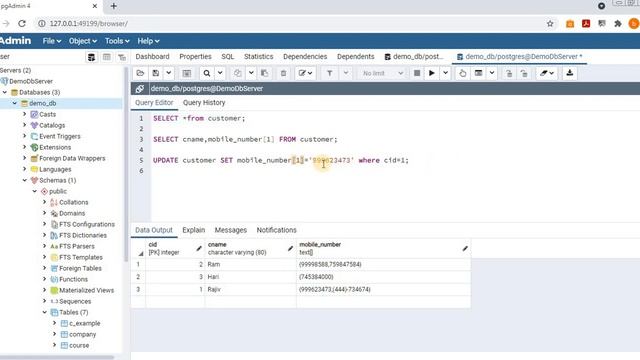Open the Find options dropdown arrow
This screenshot has height=360, width=640.
(x=220, y=73)
